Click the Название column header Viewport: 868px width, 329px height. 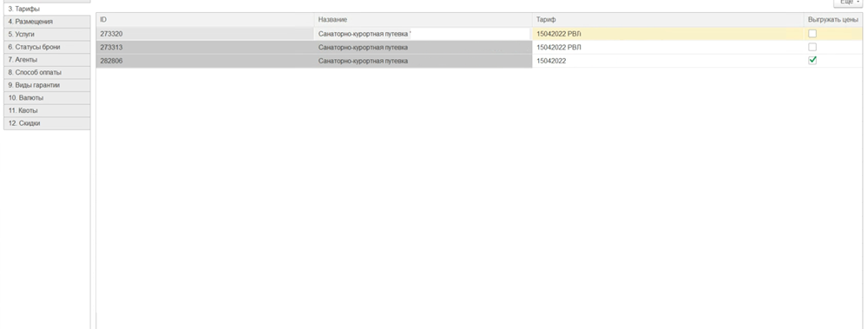424,20
